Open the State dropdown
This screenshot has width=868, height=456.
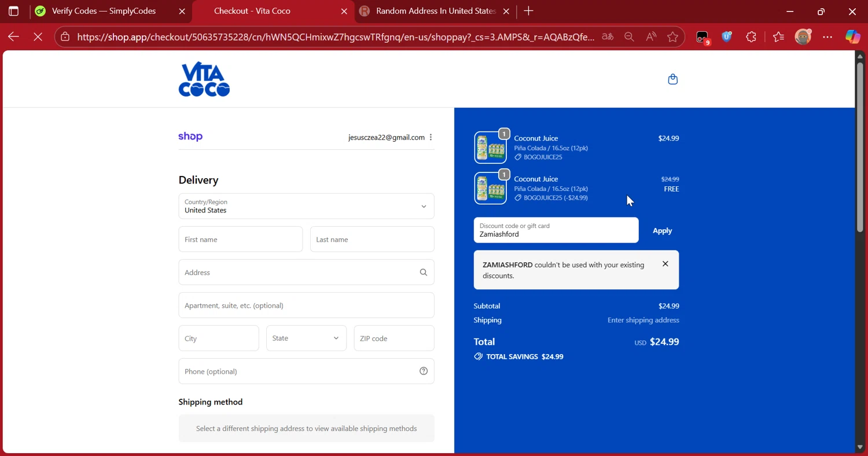306,338
